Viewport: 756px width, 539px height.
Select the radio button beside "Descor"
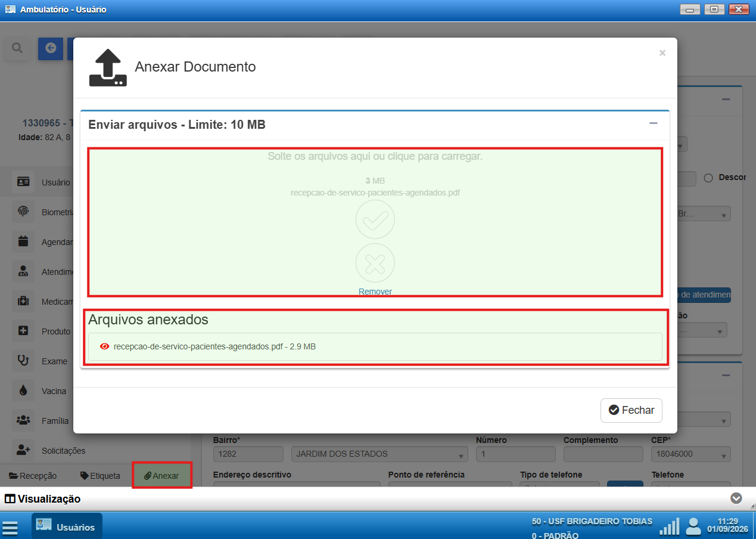709,178
